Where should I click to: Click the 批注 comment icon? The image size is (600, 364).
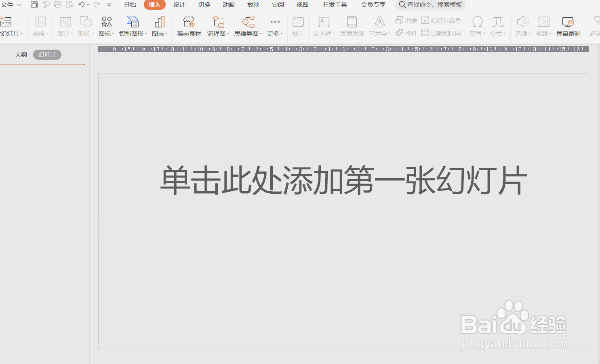coord(298,22)
